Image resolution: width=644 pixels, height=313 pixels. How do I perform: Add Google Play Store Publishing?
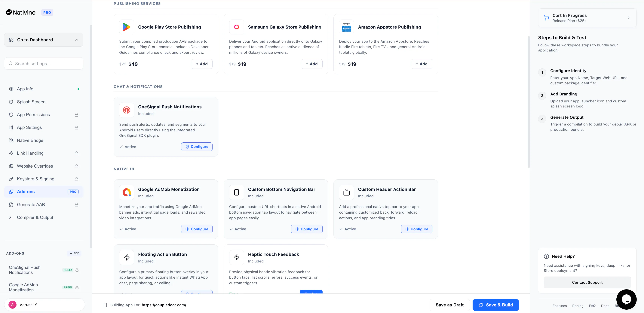[201, 64]
